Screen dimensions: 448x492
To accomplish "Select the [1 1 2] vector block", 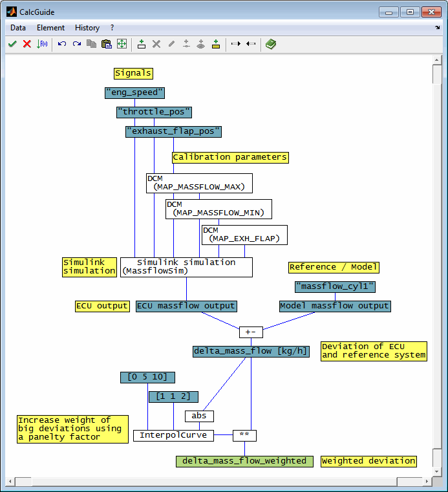I will 173,397.
